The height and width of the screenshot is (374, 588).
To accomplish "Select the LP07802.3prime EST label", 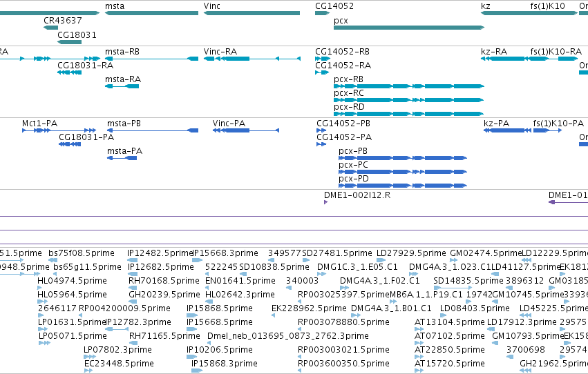I will tap(117, 351).
